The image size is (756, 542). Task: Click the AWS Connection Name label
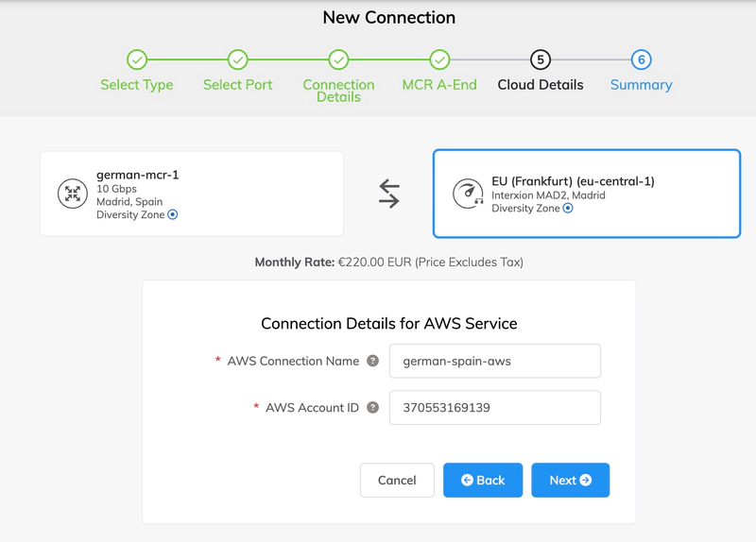point(293,361)
